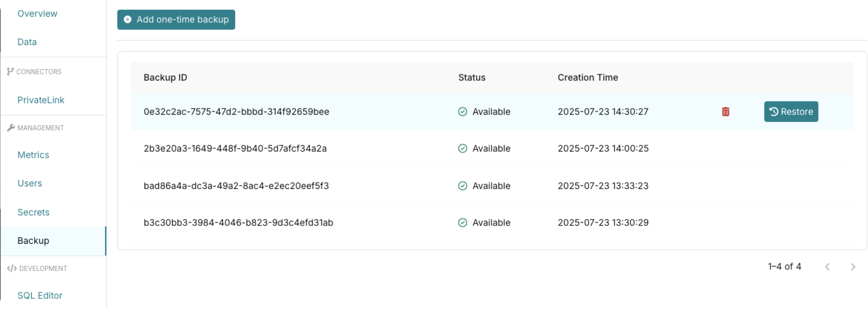This screenshot has height=309, width=868.
Task: Open the Secrets section
Action: (34, 212)
